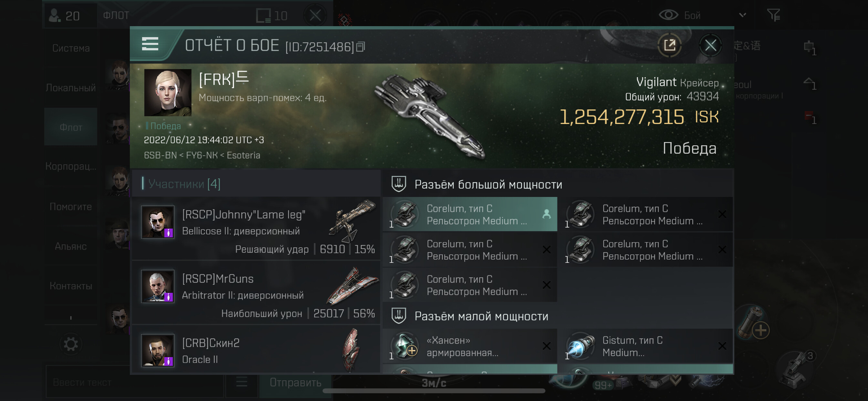Open the overview filter funnel
The height and width of the screenshot is (401, 868).
coord(773,15)
